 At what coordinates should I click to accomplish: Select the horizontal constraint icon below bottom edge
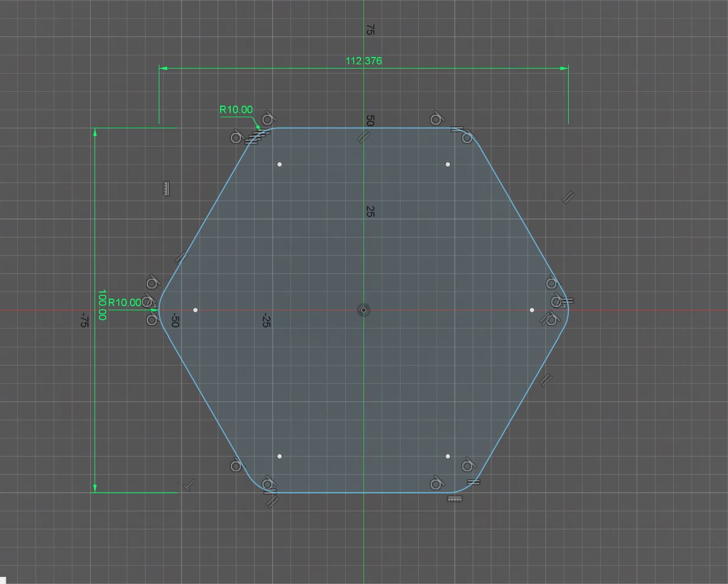point(454,499)
